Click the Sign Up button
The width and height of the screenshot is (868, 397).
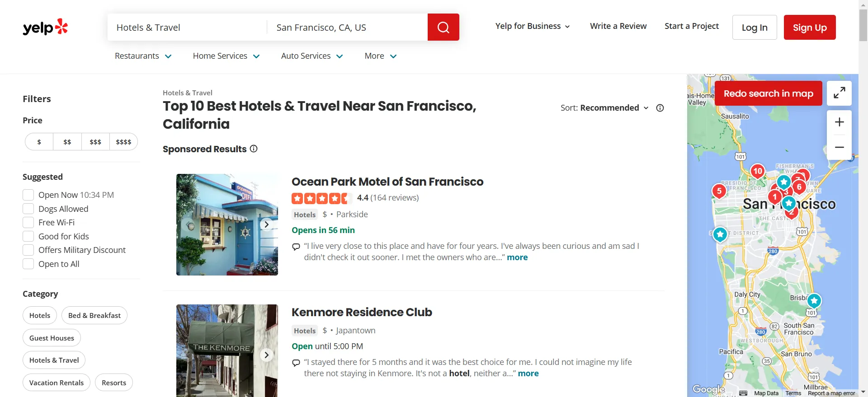(x=809, y=28)
